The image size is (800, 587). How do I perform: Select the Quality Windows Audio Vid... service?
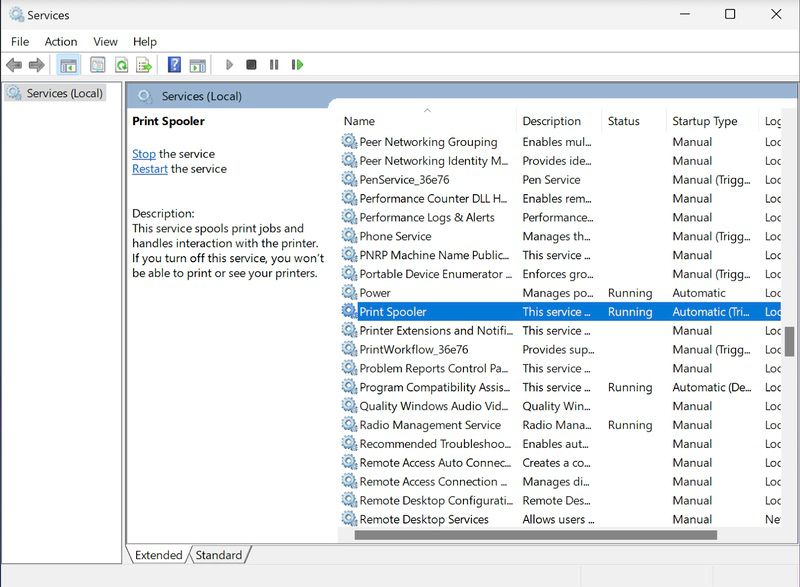(x=434, y=406)
